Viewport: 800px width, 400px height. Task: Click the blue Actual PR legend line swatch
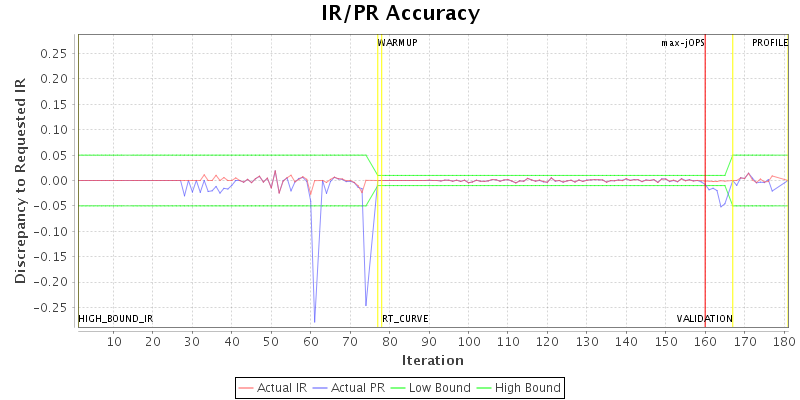[320, 387]
